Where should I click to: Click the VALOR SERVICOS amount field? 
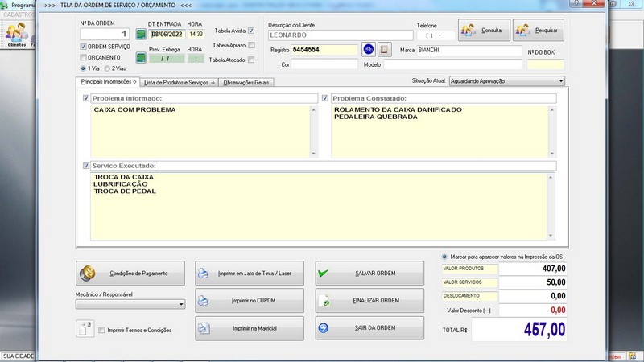[x=533, y=282]
